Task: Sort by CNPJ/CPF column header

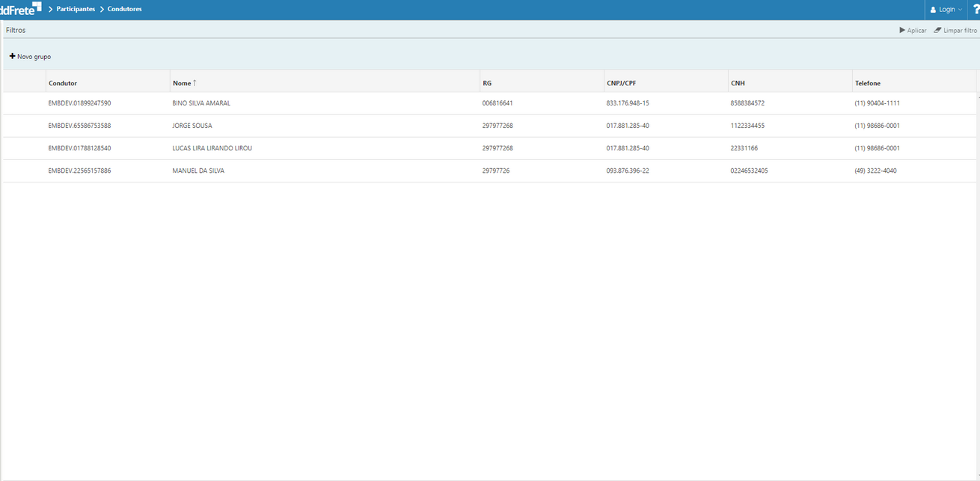Action: click(621, 83)
